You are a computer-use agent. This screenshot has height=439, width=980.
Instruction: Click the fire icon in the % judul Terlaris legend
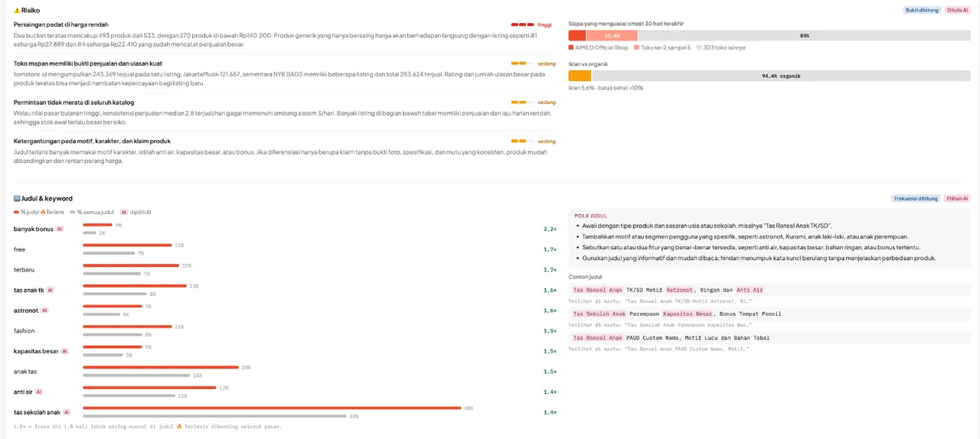coord(43,212)
